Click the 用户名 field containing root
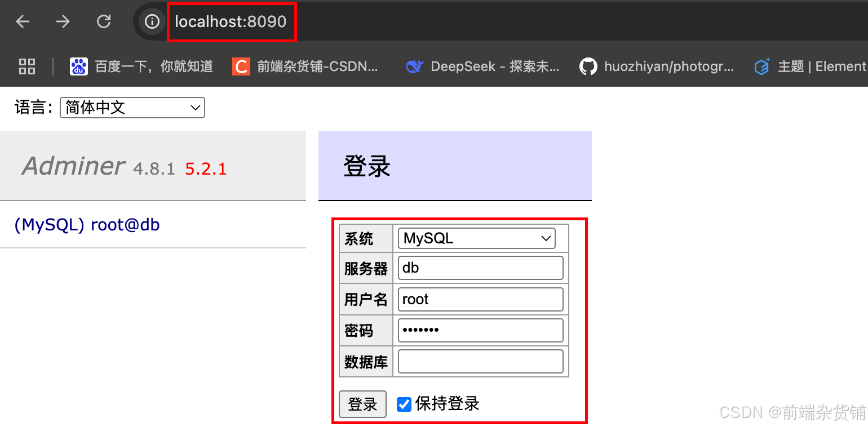The width and height of the screenshot is (868, 427). tap(481, 299)
